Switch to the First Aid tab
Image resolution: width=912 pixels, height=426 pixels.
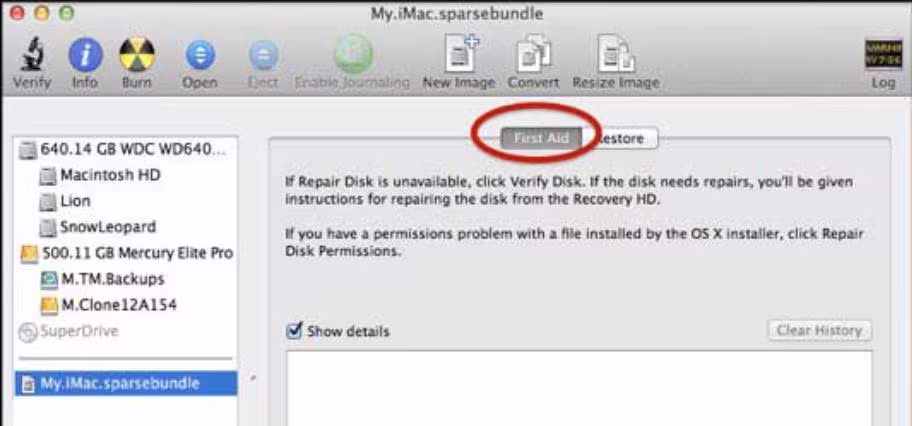[541, 139]
